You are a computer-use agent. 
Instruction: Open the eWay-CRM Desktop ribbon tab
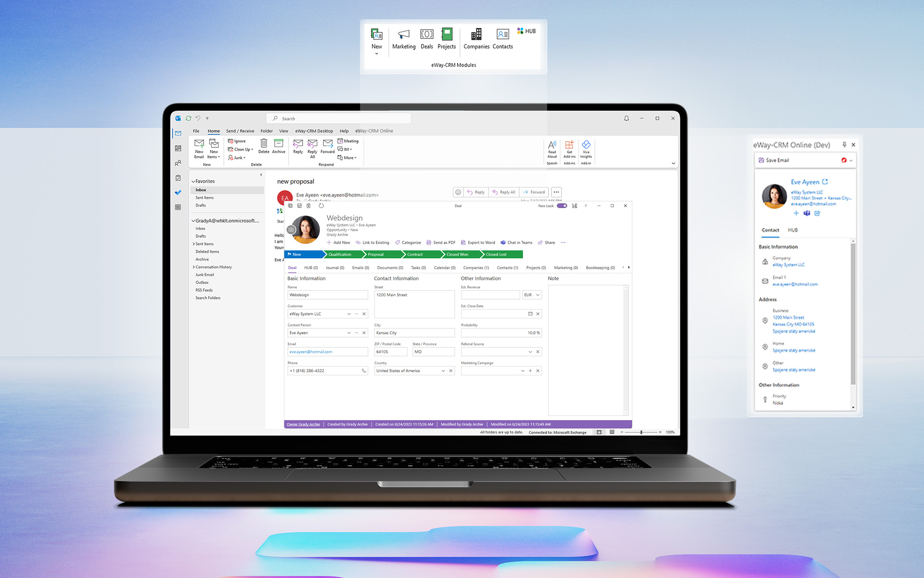click(x=314, y=131)
